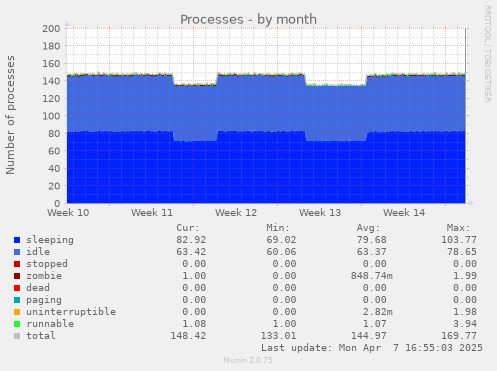
Task: Click the 'Week 13' x-axis label
Action: tap(320, 213)
